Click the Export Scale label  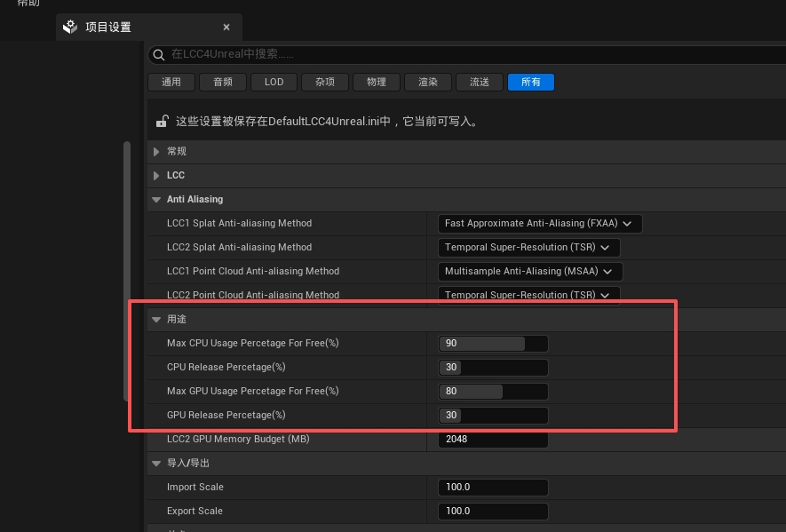click(x=195, y=512)
